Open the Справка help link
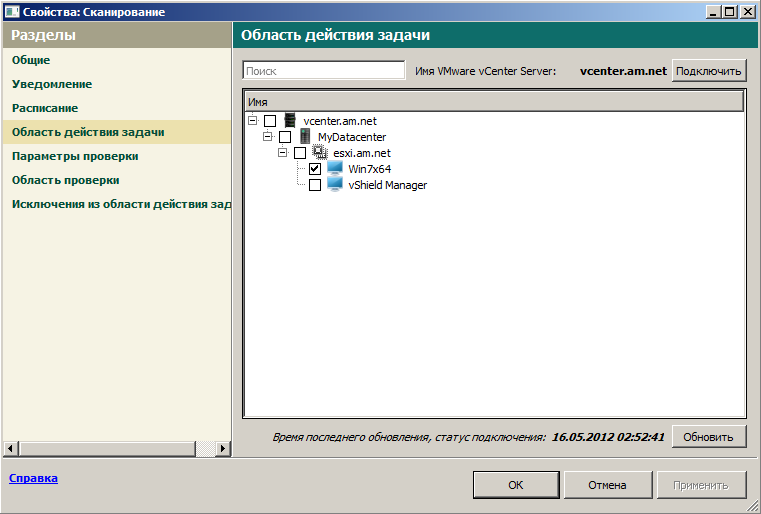The width and height of the screenshot is (761, 514). coord(33,478)
